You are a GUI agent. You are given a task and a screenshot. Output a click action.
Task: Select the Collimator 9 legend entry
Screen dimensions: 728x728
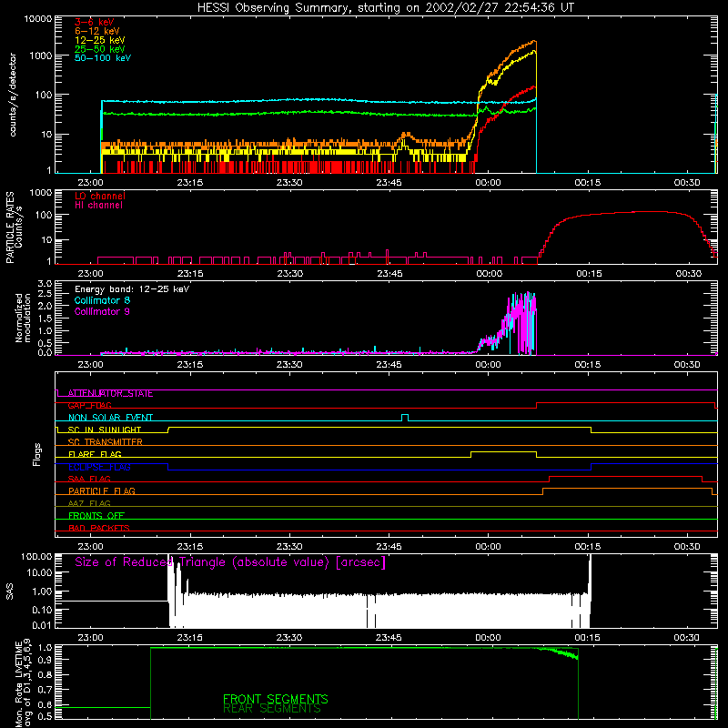(x=102, y=311)
